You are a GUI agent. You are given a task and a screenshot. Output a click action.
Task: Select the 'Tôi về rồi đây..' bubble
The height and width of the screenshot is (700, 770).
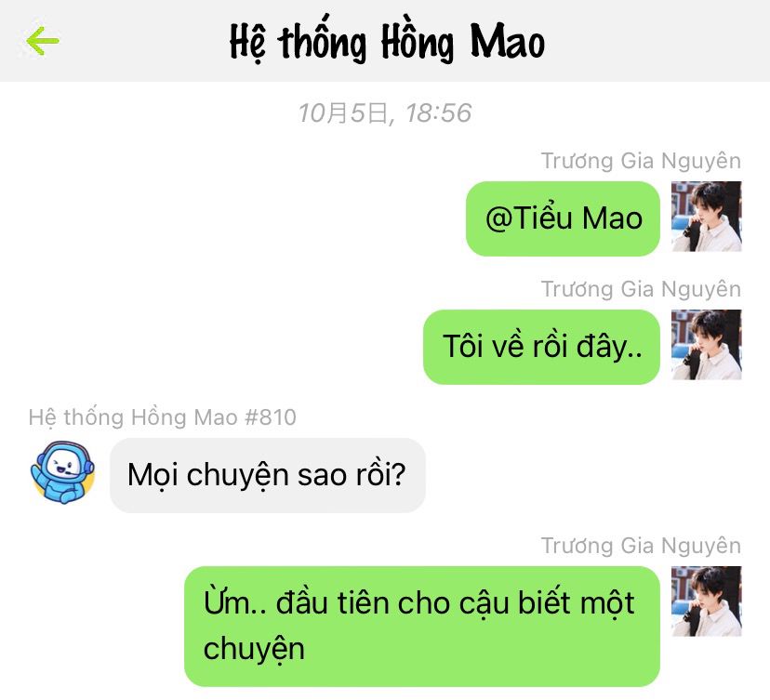(x=541, y=347)
